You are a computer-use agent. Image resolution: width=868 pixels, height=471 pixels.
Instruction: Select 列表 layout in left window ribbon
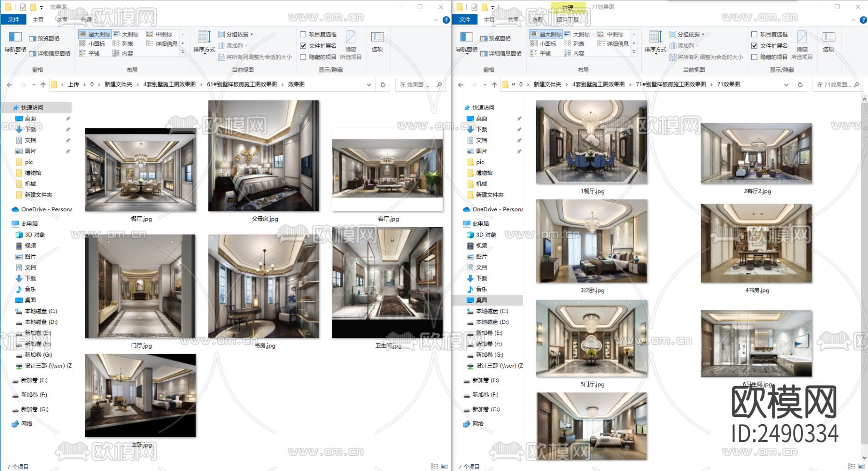[123, 44]
